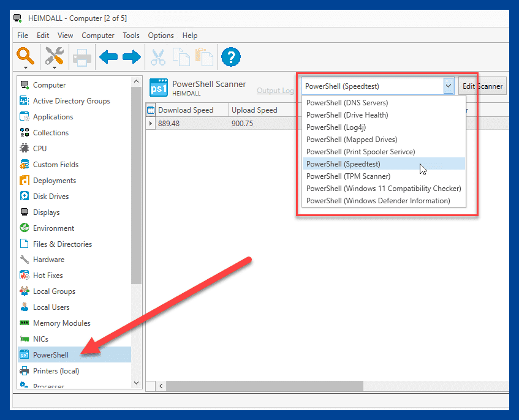Select Printers (local) in sidebar
519x420 pixels.
click(x=75, y=371)
